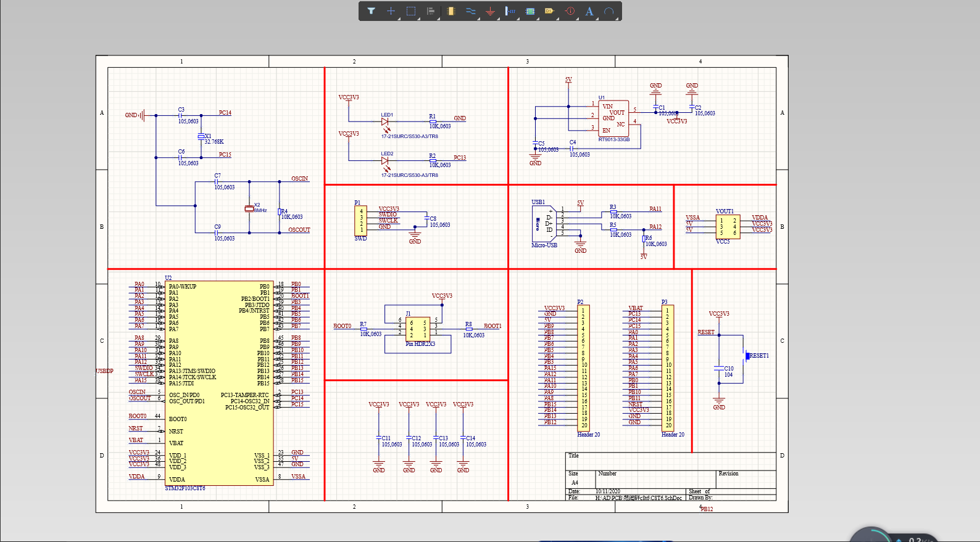Select the LED2 diode symbol
The image size is (980, 542).
pos(385,161)
